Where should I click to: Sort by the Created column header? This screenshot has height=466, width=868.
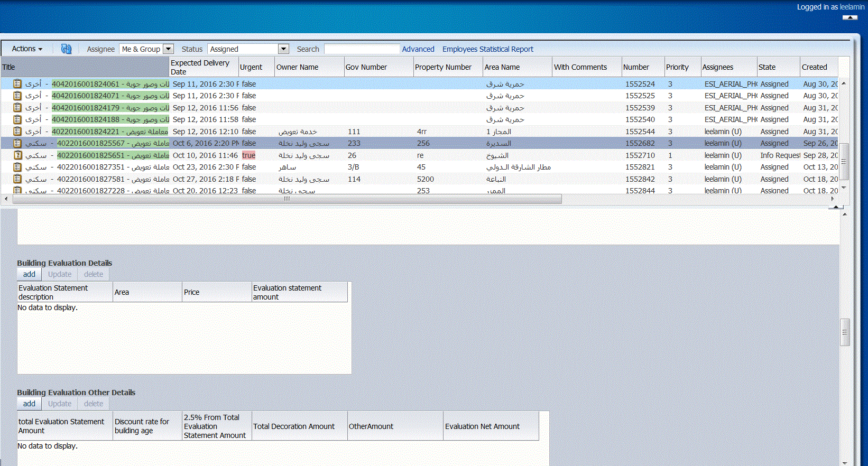click(819, 67)
